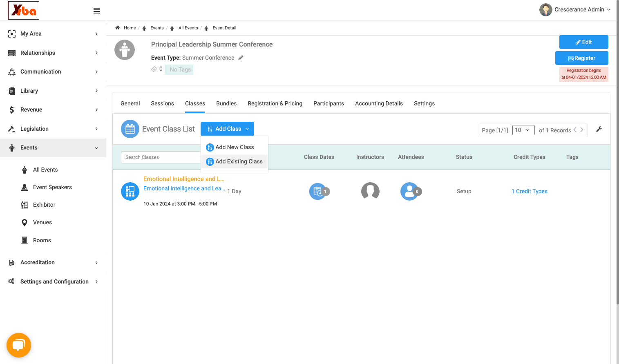Select Add Existing Class option
Screen dimensions: 619x364
pos(235,161)
